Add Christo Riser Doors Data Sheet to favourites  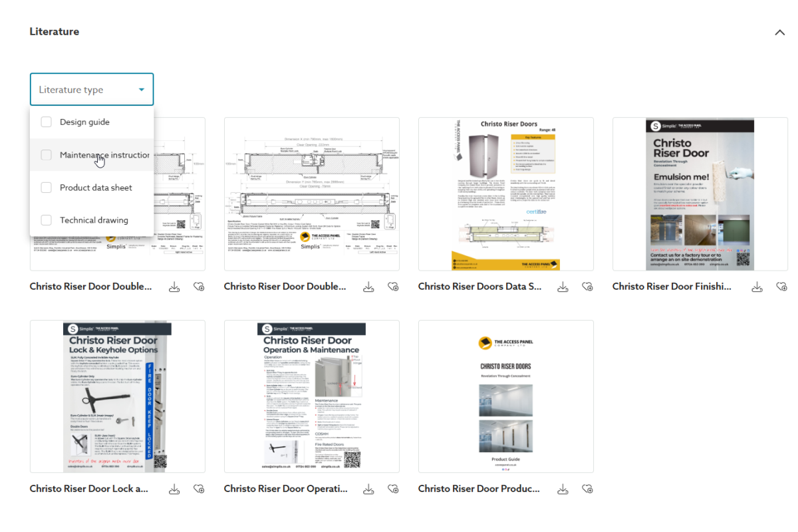tap(587, 287)
